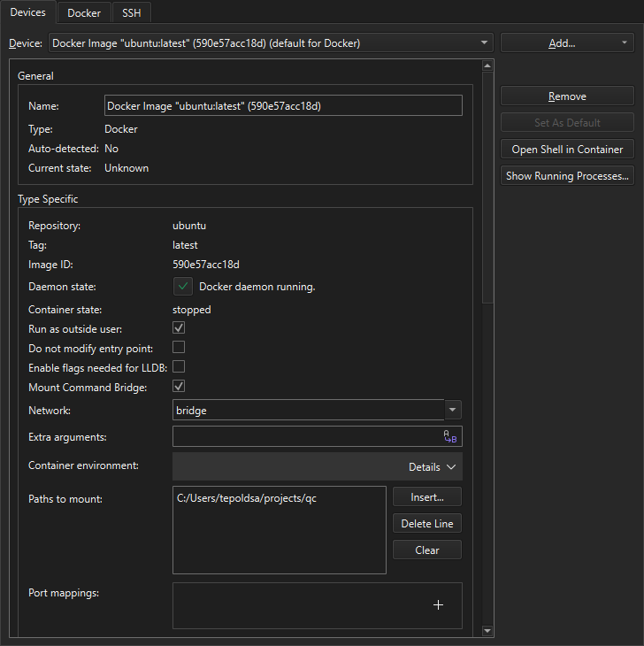This screenshot has width=644, height=646.
Task: Expand Container environment Details
Action: (432, 466)
